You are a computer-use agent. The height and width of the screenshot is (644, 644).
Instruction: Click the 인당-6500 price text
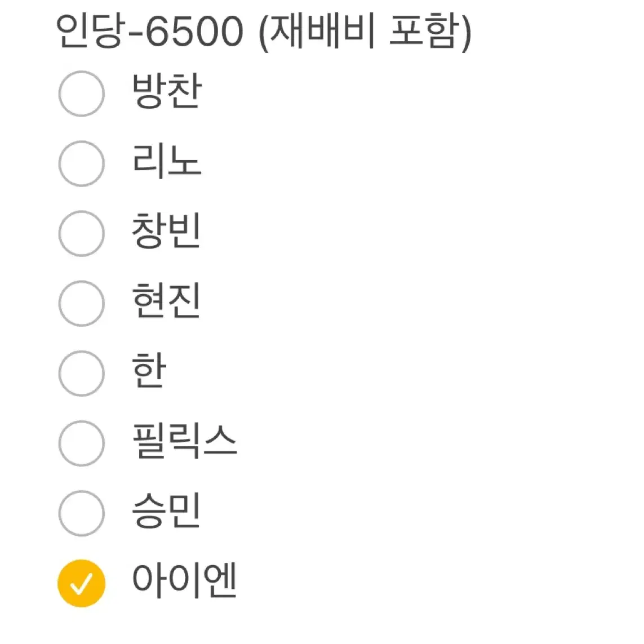(150, 31)
